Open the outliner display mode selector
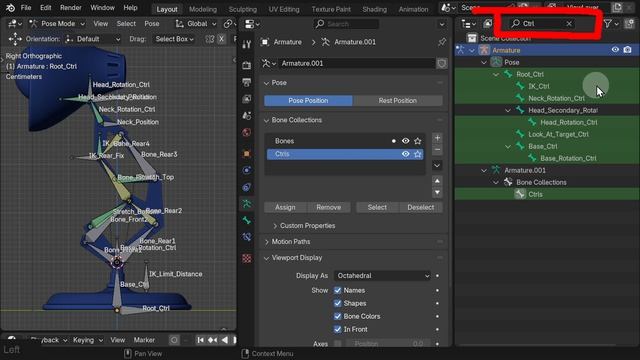 pyautogui.click(x=468, y=24)
